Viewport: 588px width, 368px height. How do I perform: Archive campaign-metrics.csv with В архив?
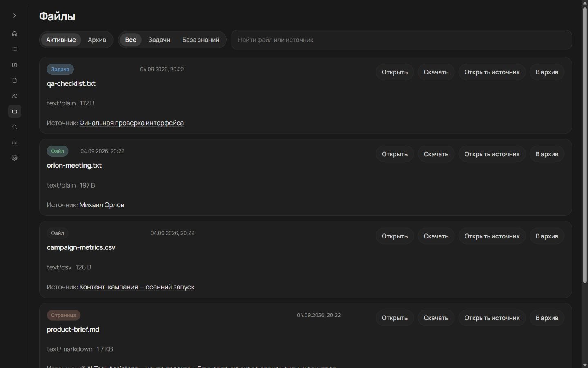547,236
